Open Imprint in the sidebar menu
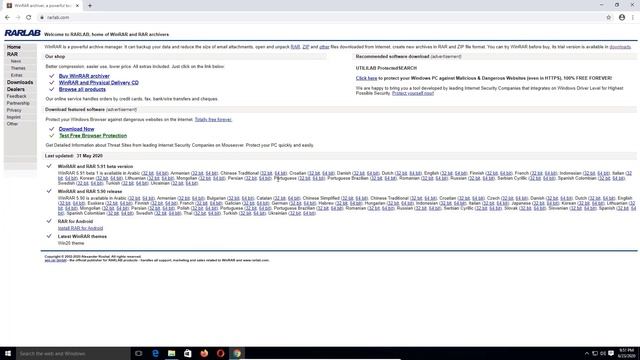 [x=13, y=117]
